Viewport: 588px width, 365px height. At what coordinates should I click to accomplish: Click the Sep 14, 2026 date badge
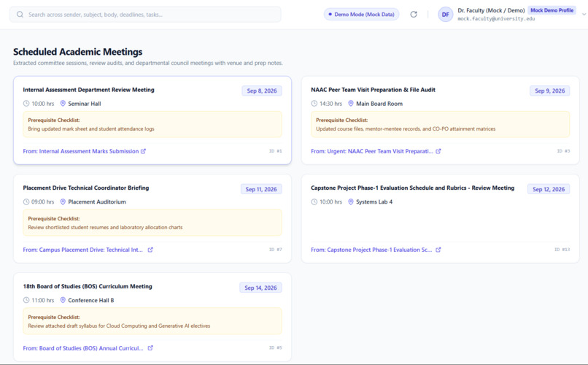pos(260,288)
